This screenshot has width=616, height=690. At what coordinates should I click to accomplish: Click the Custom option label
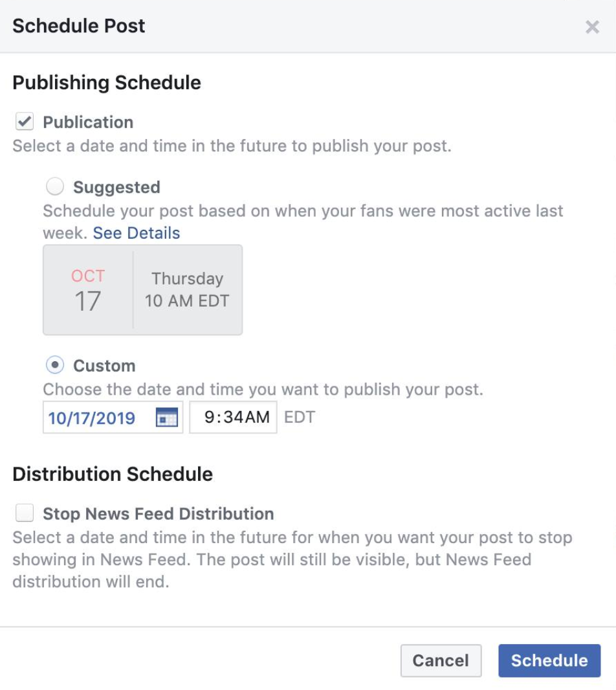(x=104, y=366)
